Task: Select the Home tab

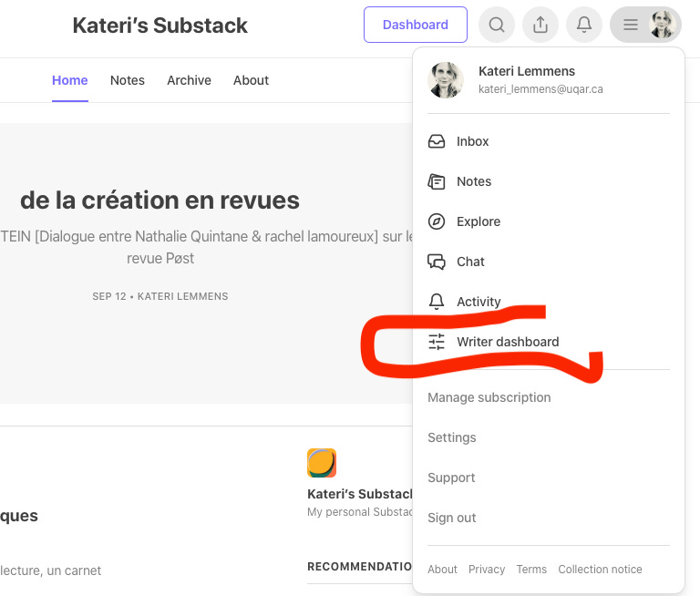Action: click(69, 80)
